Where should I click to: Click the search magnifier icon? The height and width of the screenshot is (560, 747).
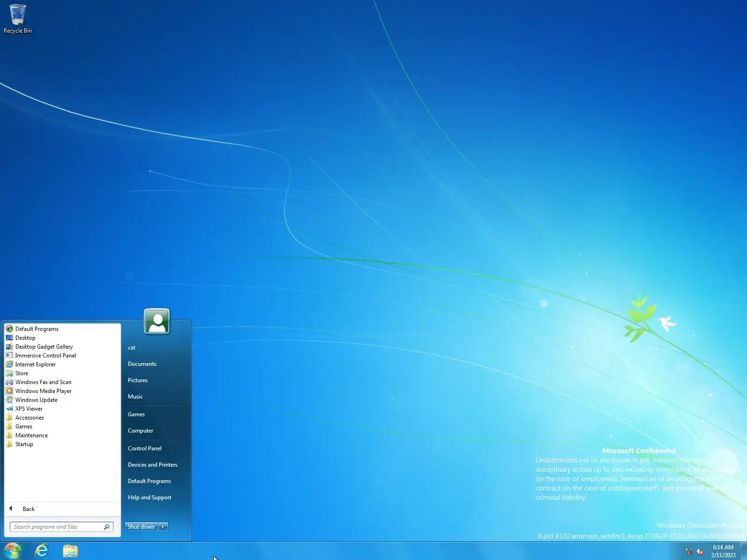(106, 527)
